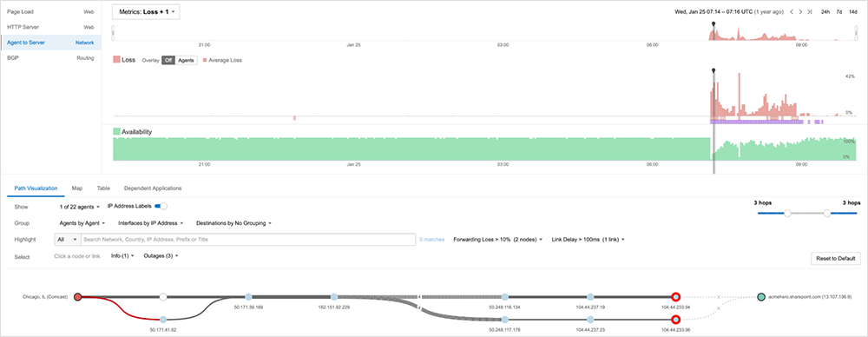Click left edge handle of overview timeline
This screenshot has width=868, height=337.
[x=113, y=33]
